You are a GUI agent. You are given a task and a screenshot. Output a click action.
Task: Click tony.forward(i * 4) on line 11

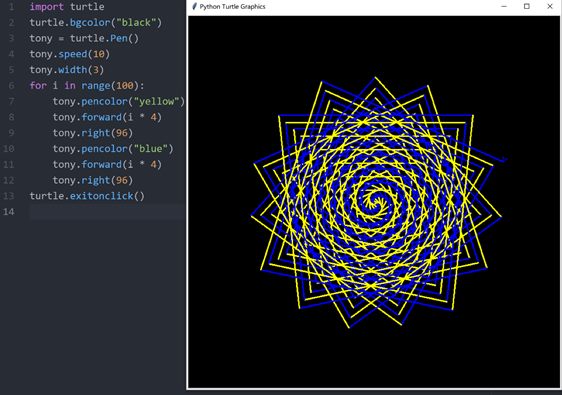[107, 165]
